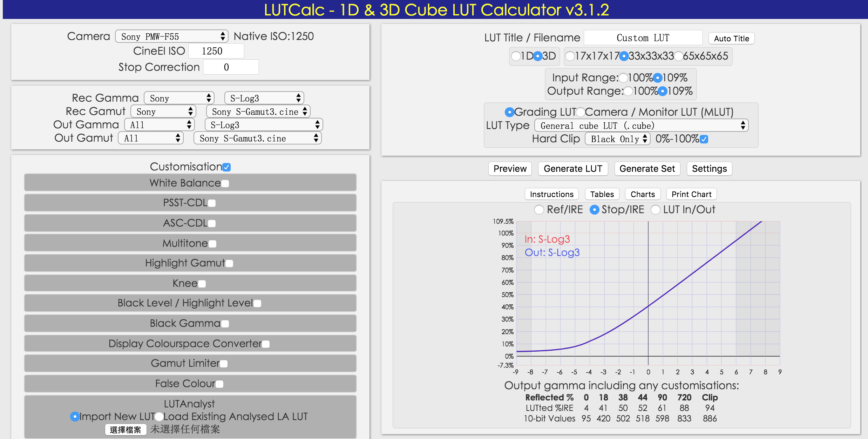Uncheck the 0%-100% hard clip checkbox

pos(704,139)
